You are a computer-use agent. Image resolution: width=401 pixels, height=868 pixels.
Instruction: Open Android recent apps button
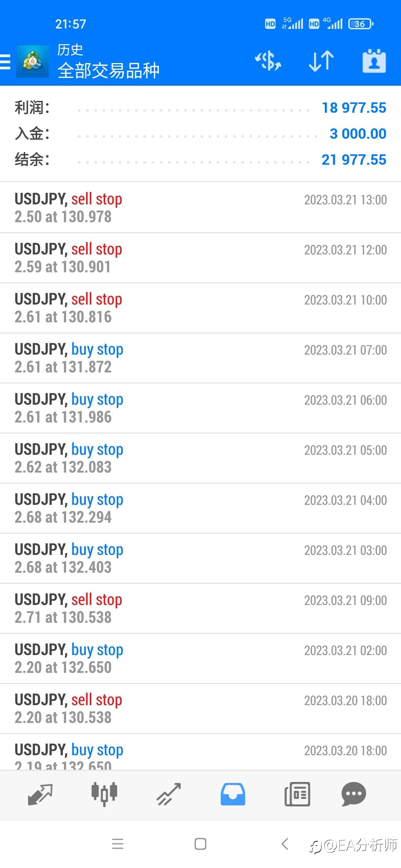pos(118,844)
